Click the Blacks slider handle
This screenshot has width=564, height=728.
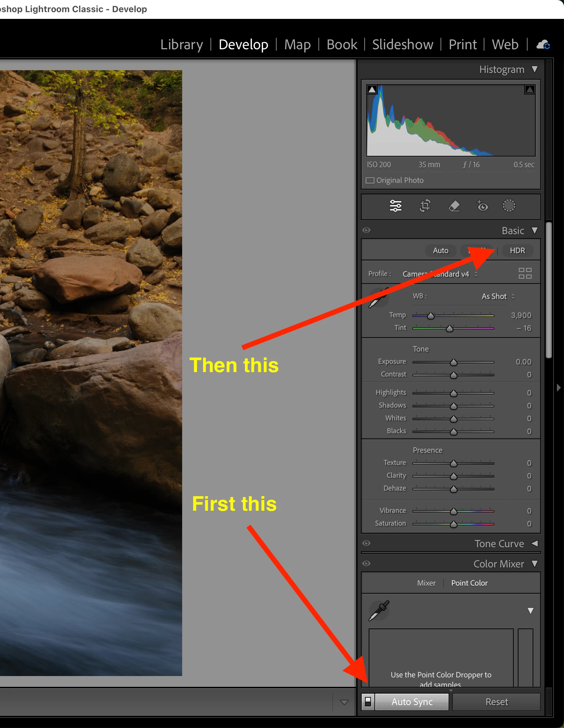(x=454, y=432)
